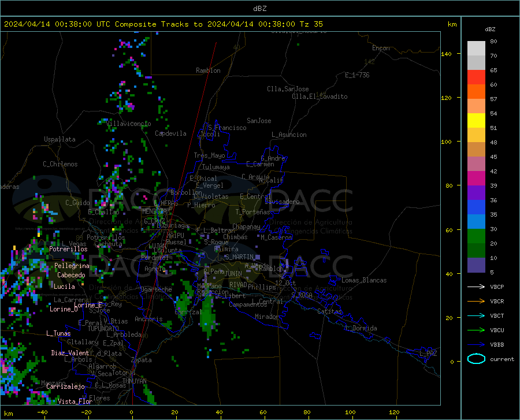Click the C_Chilenos map label
This screenshot has height=420, width=520.
point(60,164)
